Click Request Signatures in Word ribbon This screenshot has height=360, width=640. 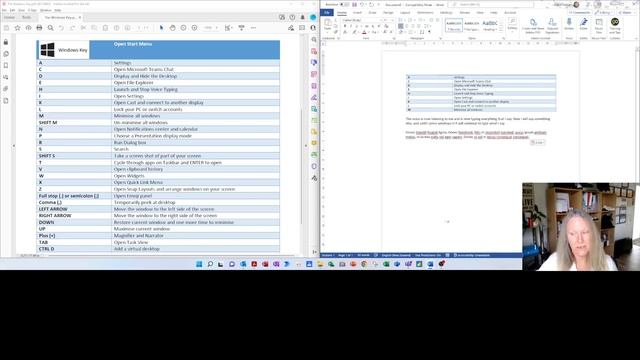coord(552,26)
